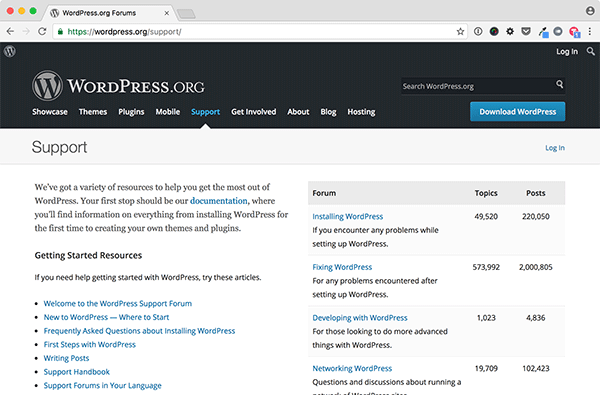Open a new browser tab
Viewport: 600px width, 395px height.
tap(186, 14)
